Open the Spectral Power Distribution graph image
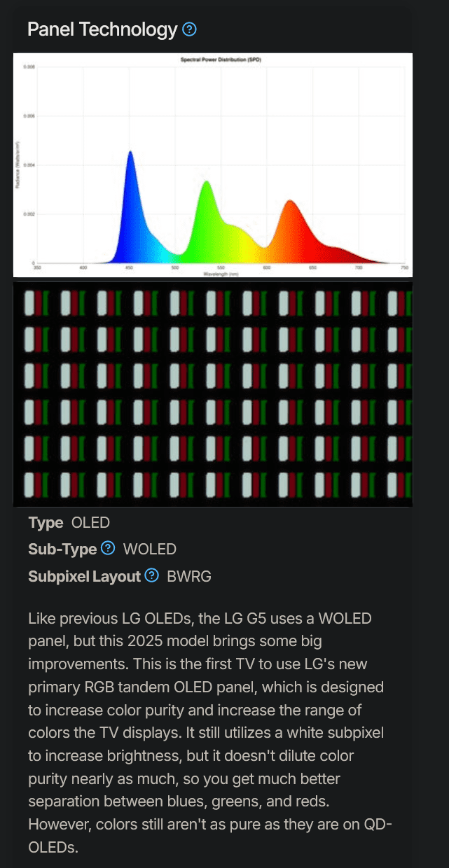Image resolution: width=449 pixels, height=868 pixels. tap(213, 165)
